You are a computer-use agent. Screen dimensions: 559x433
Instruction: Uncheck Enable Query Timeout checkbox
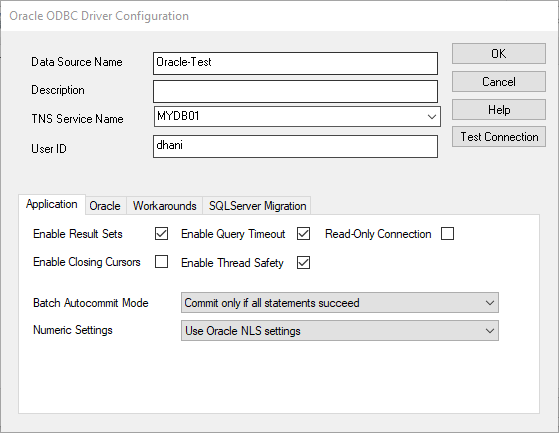pos(303,234)
